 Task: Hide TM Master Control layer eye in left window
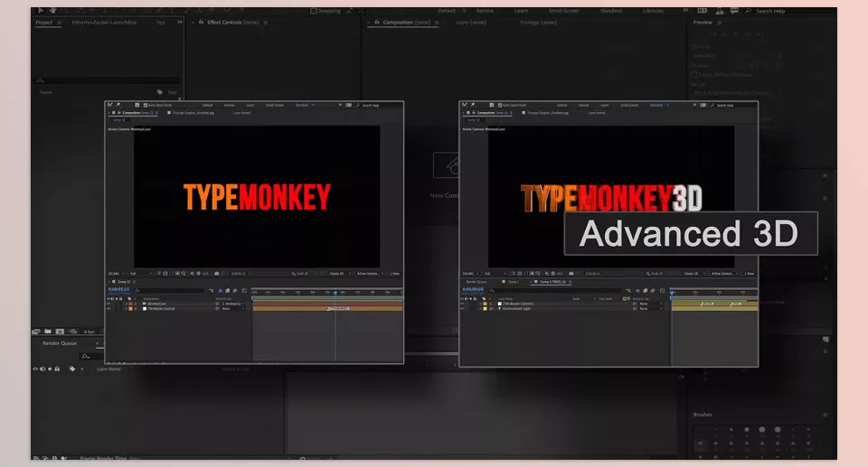[x=108, y=309]
